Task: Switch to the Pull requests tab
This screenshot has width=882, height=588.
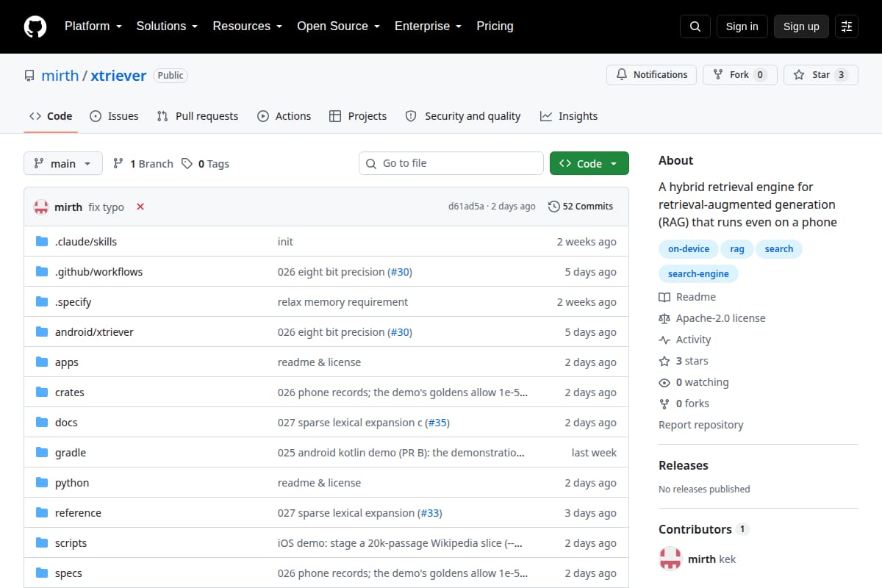Action: point(197,116)
